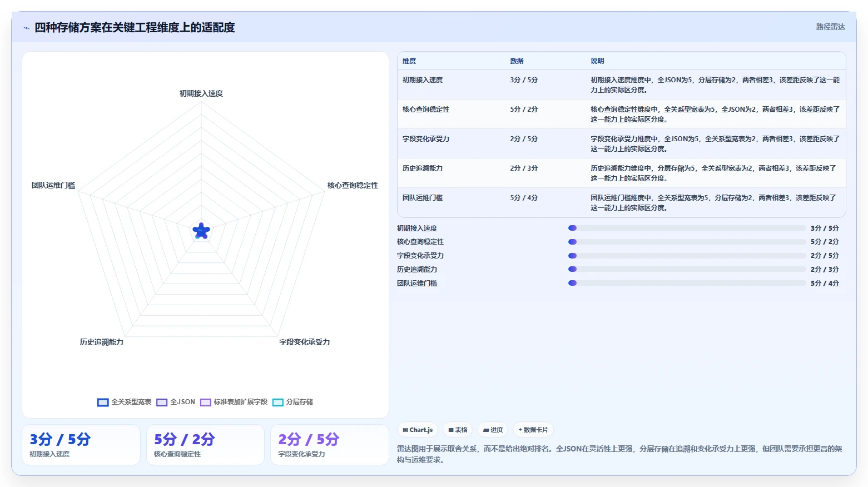Click the 说明 column header
This screenshot has width=868, height=487.
pos(597,61)
